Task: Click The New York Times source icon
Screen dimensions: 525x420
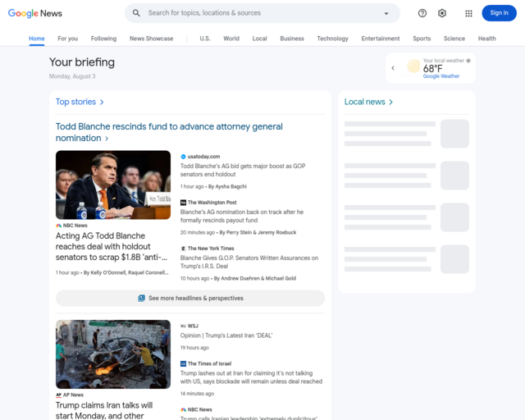Action: click(183, 249)
